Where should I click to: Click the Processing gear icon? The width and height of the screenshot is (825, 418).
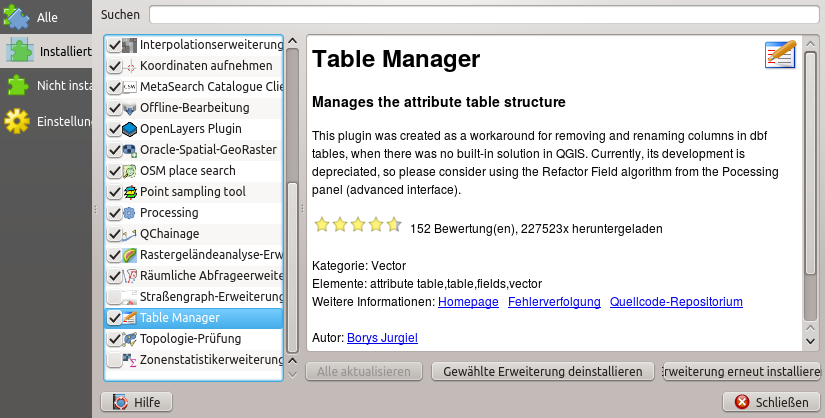tap(130, 213)
